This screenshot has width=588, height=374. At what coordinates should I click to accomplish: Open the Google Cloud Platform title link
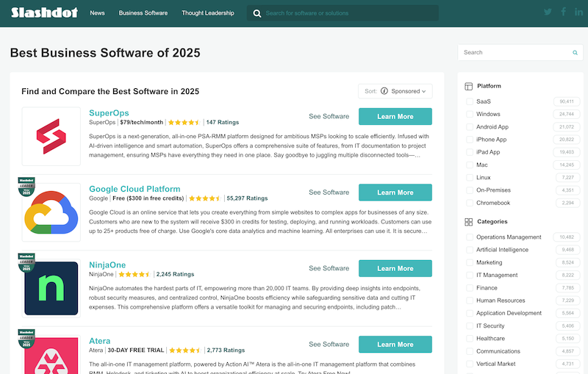[135, 190]
